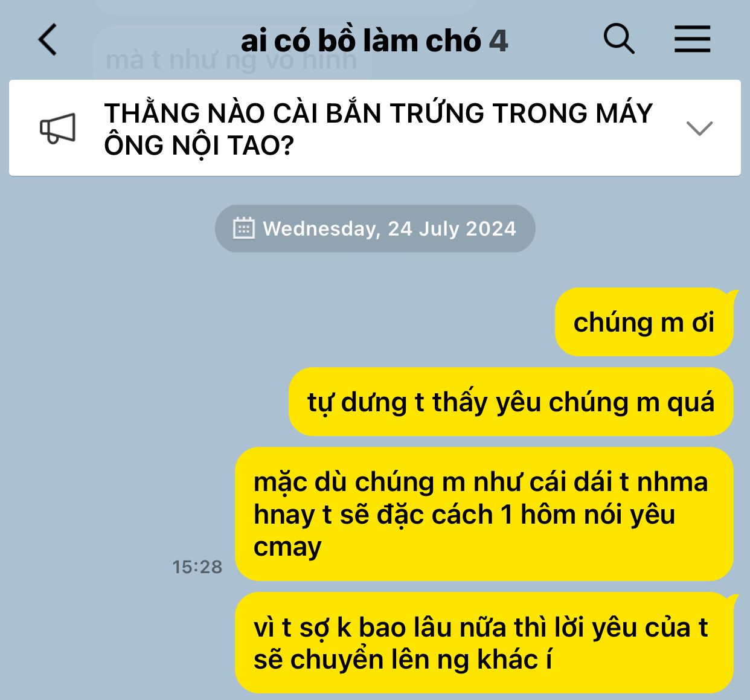
Task: Select the message 'chúng m ơi'
Action: 644,322
